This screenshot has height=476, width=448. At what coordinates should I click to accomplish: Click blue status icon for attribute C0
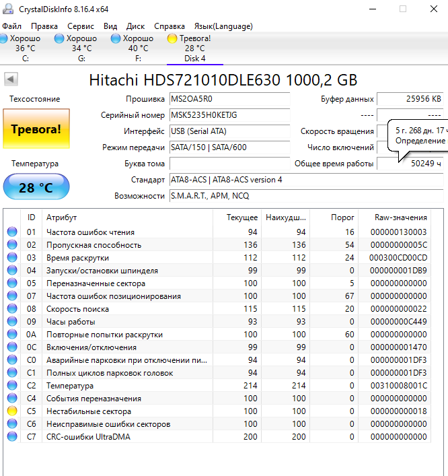[12, 360]
